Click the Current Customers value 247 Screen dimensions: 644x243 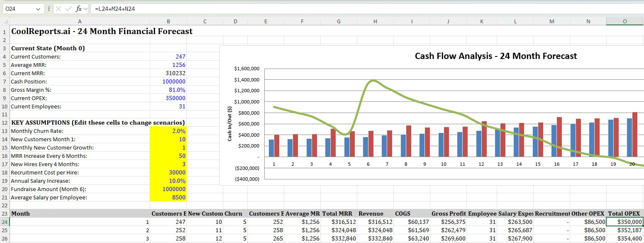(168, 56)
